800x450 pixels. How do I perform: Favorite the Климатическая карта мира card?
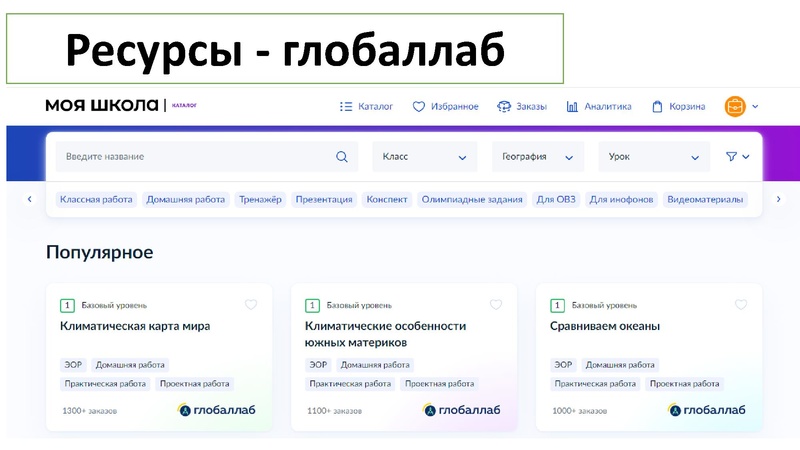251,305
